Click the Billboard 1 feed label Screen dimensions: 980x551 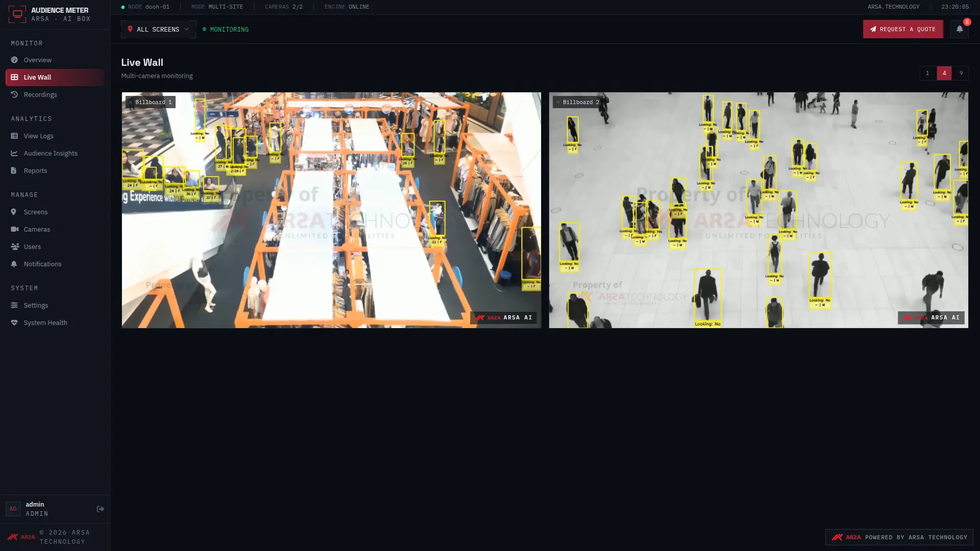tap(151, 102)
